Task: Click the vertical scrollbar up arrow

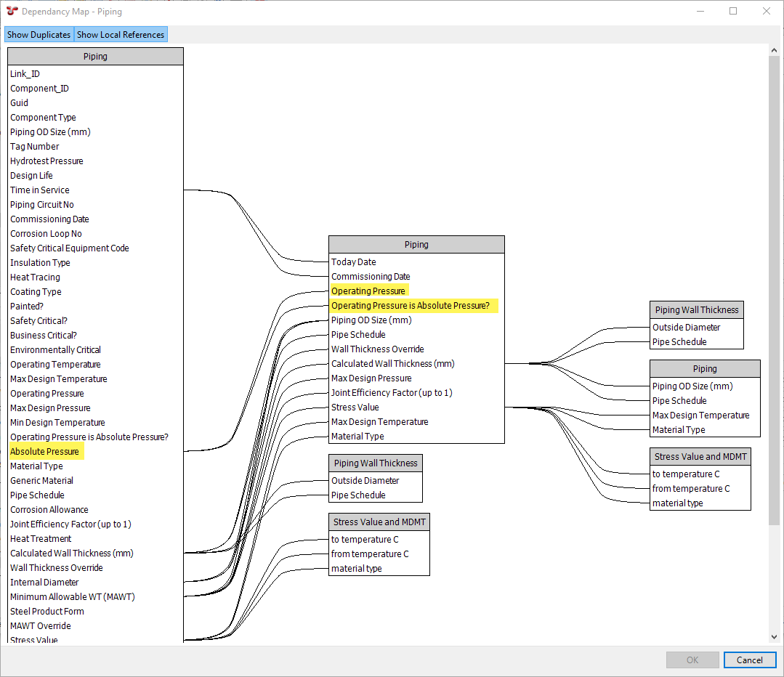Action: 774,51
